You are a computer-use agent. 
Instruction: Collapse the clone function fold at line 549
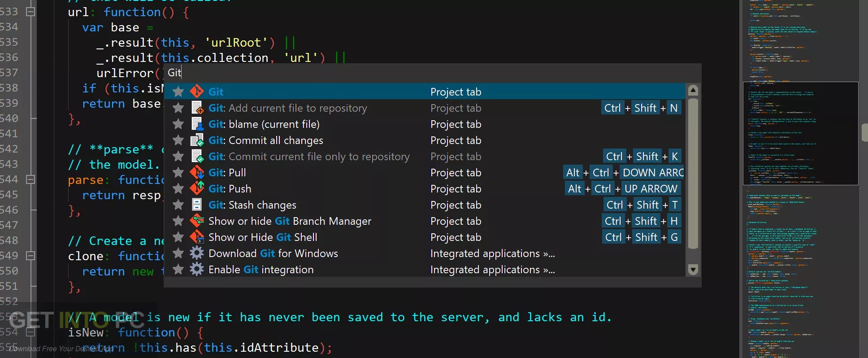(x=30, y=256)
